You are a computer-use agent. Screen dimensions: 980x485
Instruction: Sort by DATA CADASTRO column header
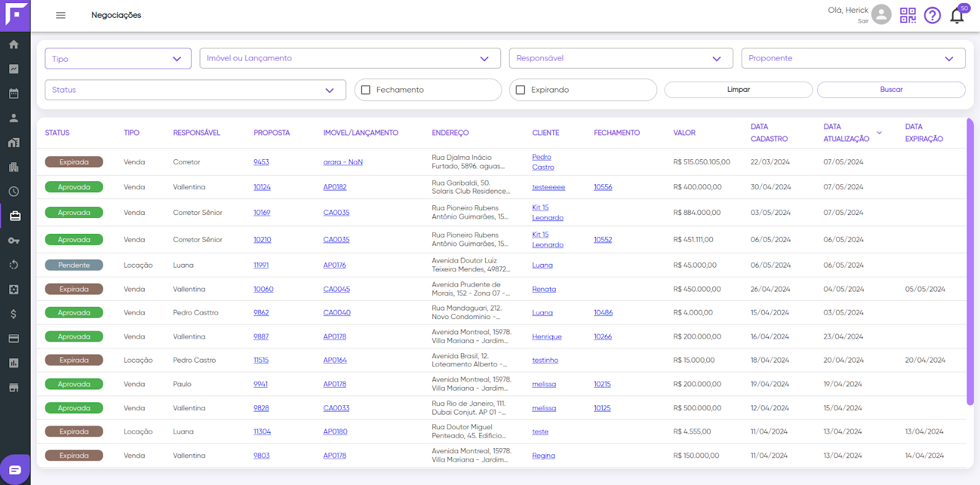[769, 133]
